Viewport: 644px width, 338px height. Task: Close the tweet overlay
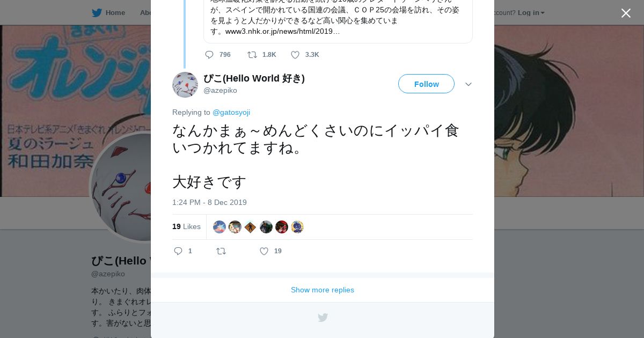pyautogui.click(x=626, y=13)
